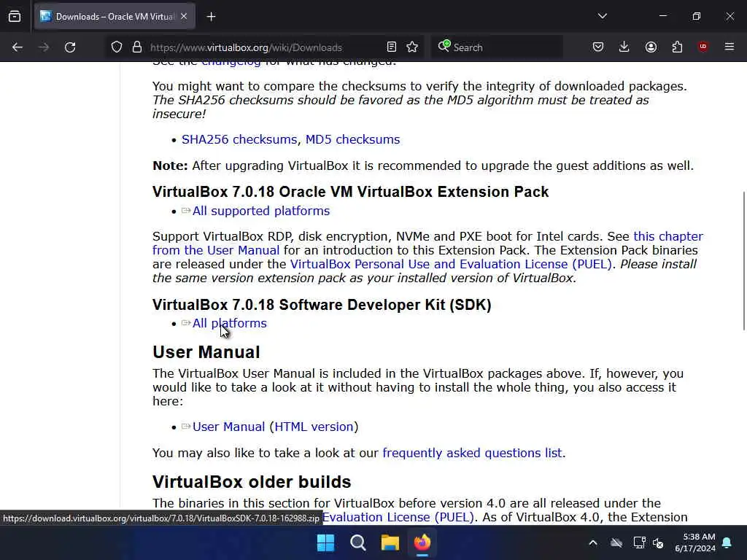Open the Firefox View recent browsing icon
The image size is (747, 560).
pyautogui.click(x=15, y=17)
